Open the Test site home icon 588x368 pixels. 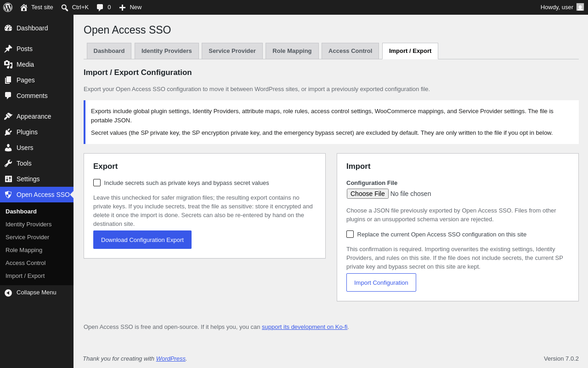pos(24,7)
